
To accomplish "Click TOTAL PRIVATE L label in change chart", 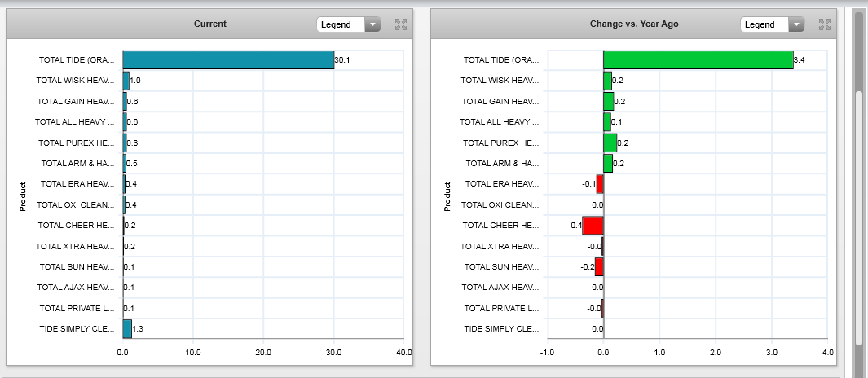I will (x=501, y=308).
